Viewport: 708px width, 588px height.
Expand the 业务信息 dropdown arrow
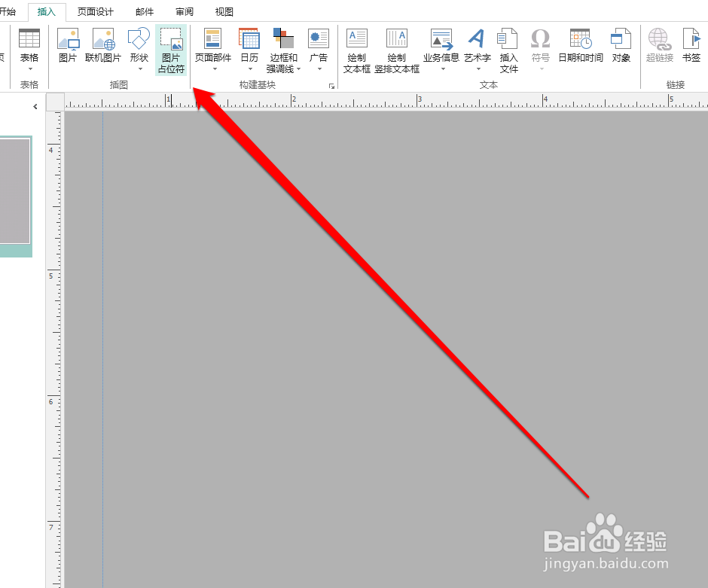click(443, 69)
